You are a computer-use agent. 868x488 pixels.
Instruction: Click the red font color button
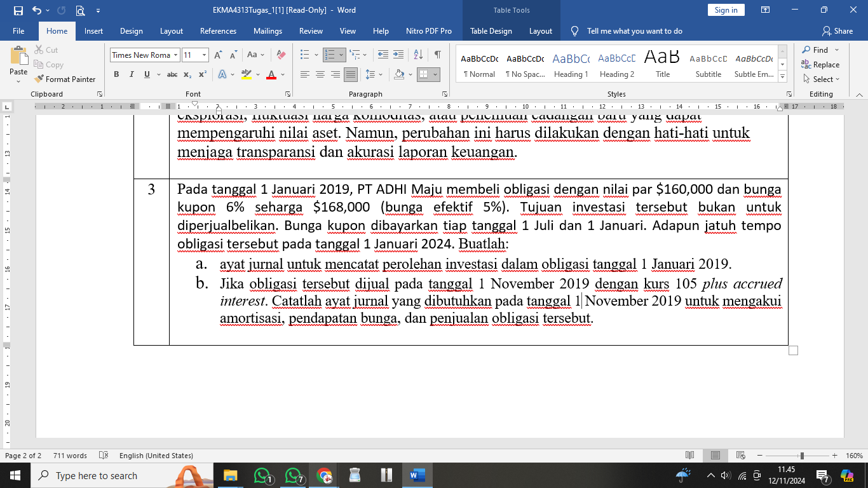[x=271, y=74]
